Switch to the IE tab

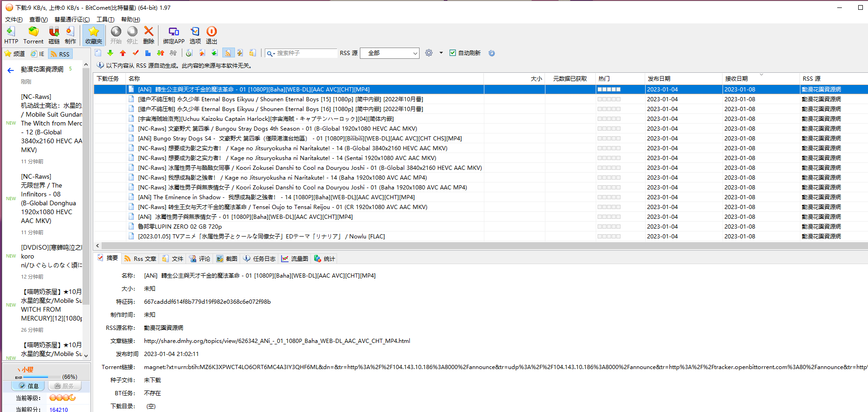(38, 54)
